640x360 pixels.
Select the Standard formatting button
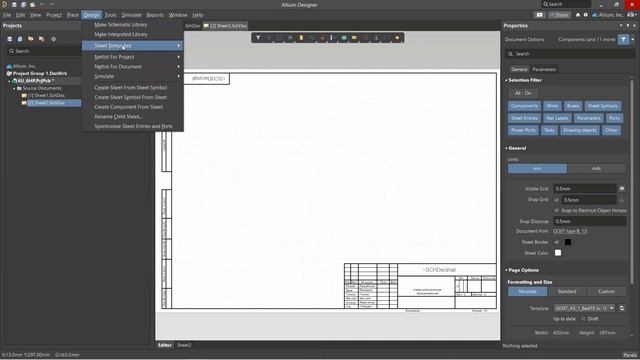pos(567,291)
